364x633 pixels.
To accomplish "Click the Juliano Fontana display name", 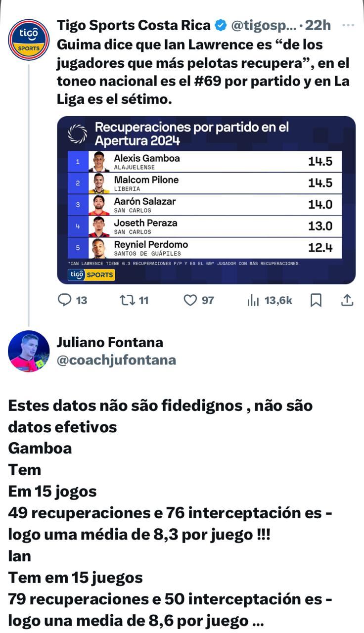I will pyautogui.click(x=110, y=342).
